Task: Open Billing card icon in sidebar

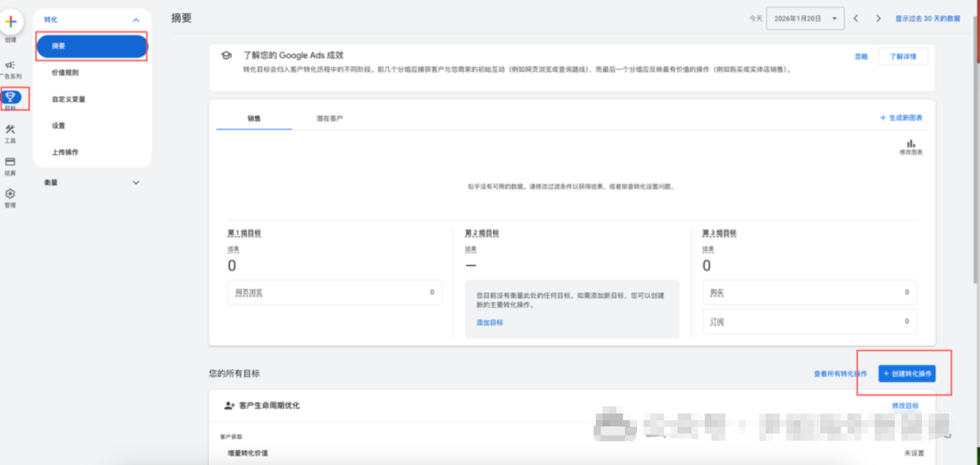Action: 10,162
